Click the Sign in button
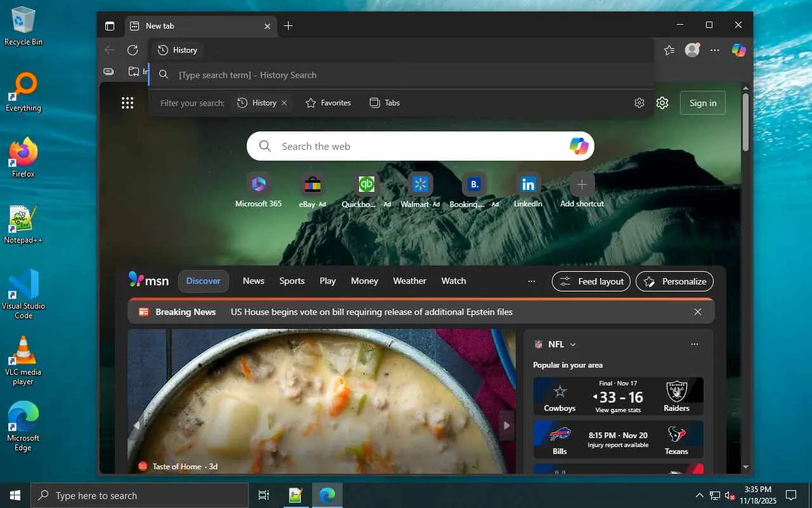812x508 pixels. pyautogui.click(x=703, y=103)
